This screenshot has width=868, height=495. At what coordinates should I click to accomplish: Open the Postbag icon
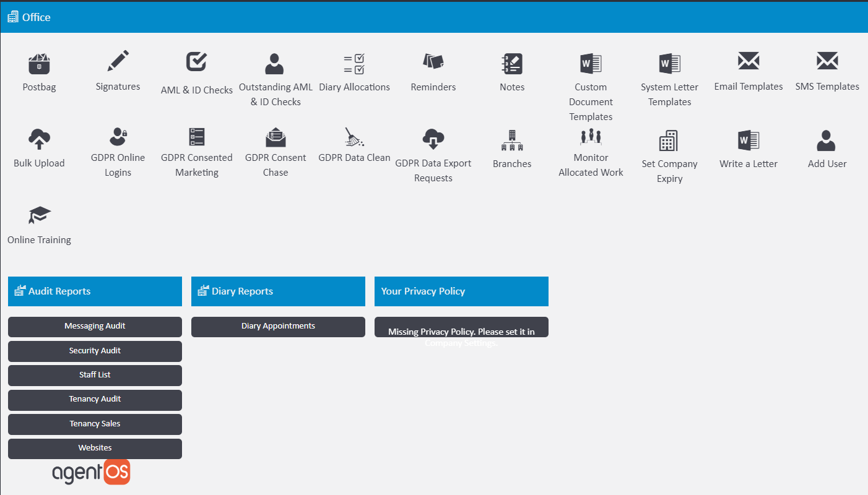pos(39,64)
